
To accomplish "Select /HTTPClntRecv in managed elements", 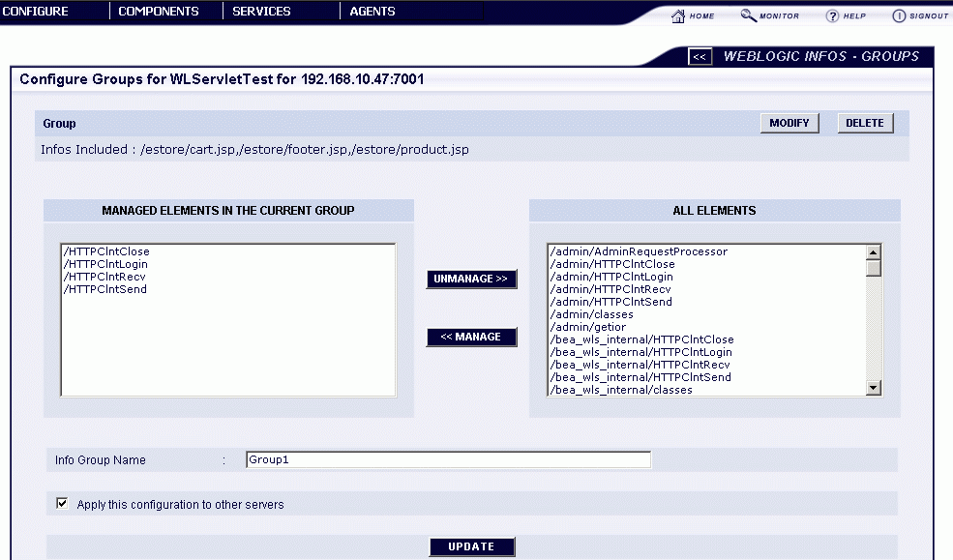I will pyautogui.click(x=104, y=277).
